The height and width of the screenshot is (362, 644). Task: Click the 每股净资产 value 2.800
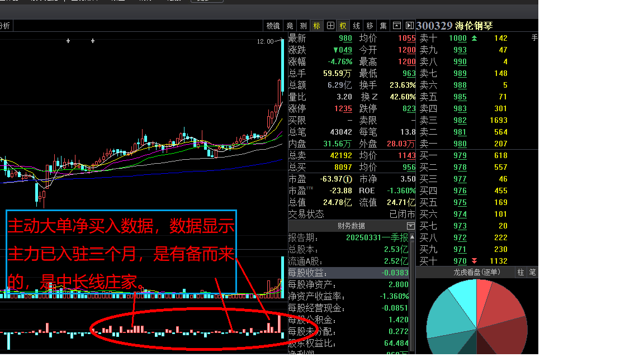point(399,284)
